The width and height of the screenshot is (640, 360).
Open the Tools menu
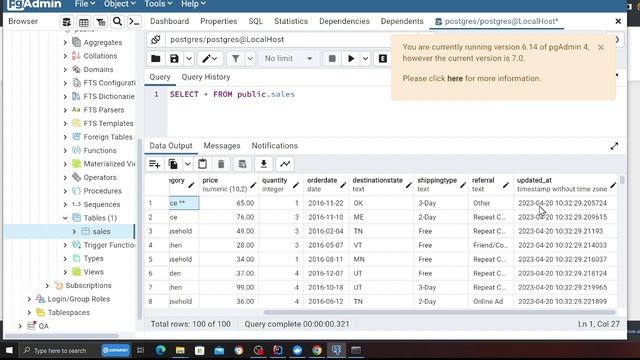click(158, 4)
